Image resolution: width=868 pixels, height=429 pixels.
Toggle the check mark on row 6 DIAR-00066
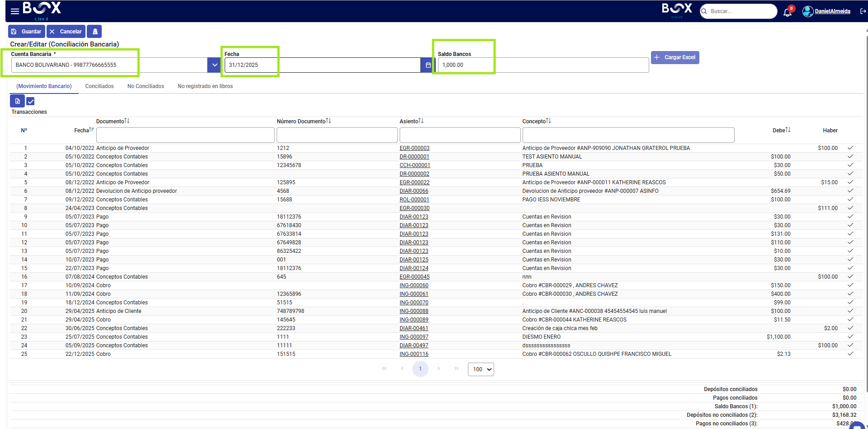tap(850, 191)
